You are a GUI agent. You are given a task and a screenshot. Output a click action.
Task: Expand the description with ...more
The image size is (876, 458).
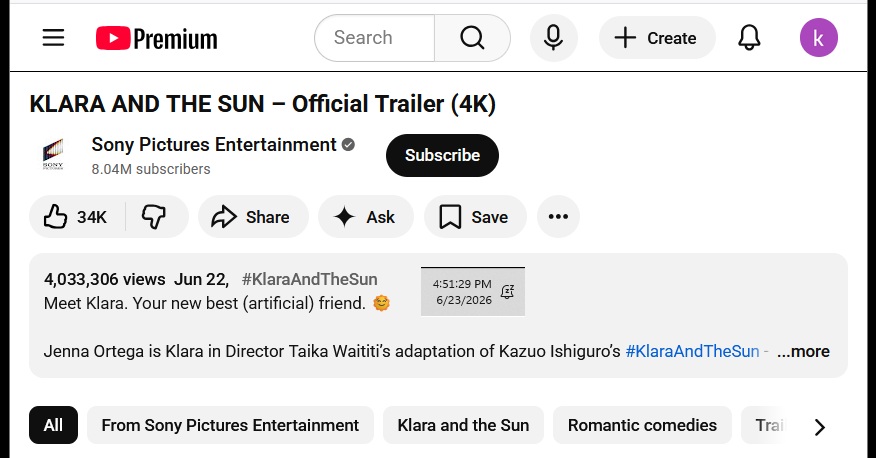(803, 351)
